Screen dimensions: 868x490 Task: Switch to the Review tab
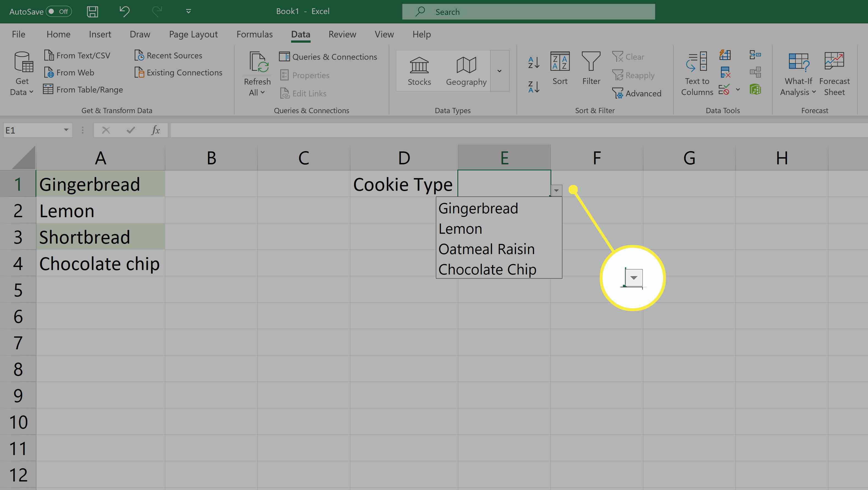(342, 34)
